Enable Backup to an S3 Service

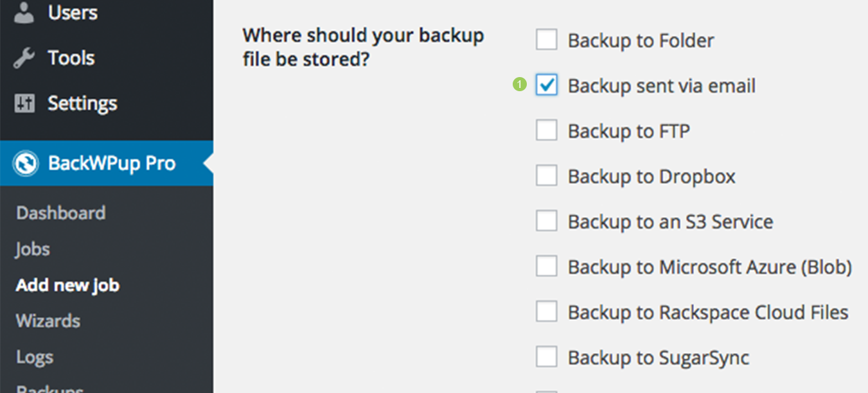tap(547, 220)
